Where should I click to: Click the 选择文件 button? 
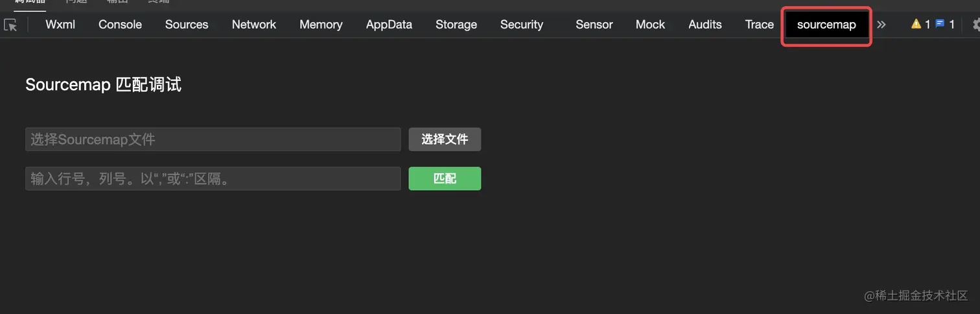point(445,139)
